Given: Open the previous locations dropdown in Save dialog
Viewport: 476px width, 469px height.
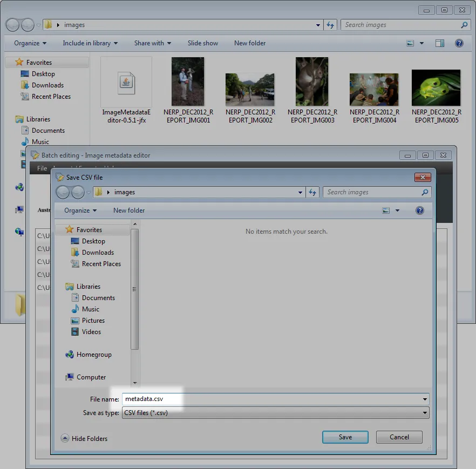Looking at the screenshot, I should (x=300, y=193).
